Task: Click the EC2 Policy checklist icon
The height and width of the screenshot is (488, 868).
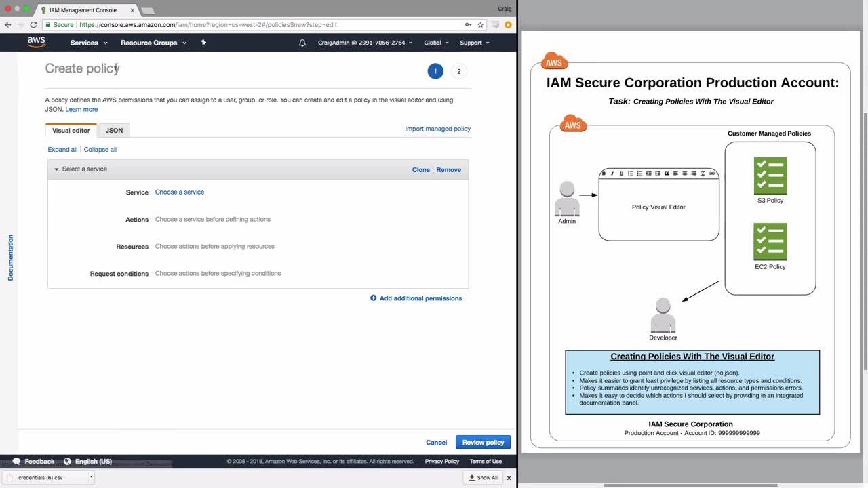Action: (770, 241)
